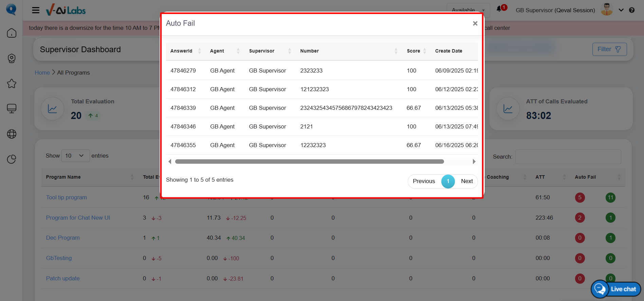Select AnswerId 47846346 cell

(x=183, y=126)
